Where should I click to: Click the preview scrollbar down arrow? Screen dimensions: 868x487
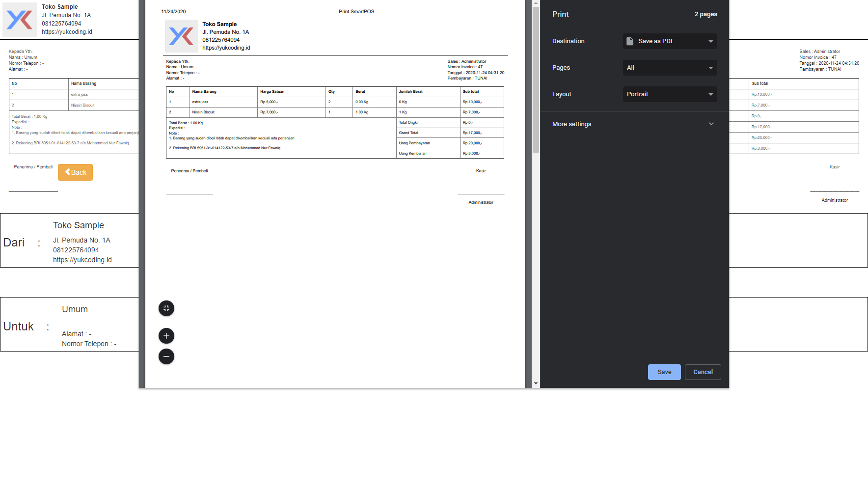pyautogui.click(x=536, y=383)
